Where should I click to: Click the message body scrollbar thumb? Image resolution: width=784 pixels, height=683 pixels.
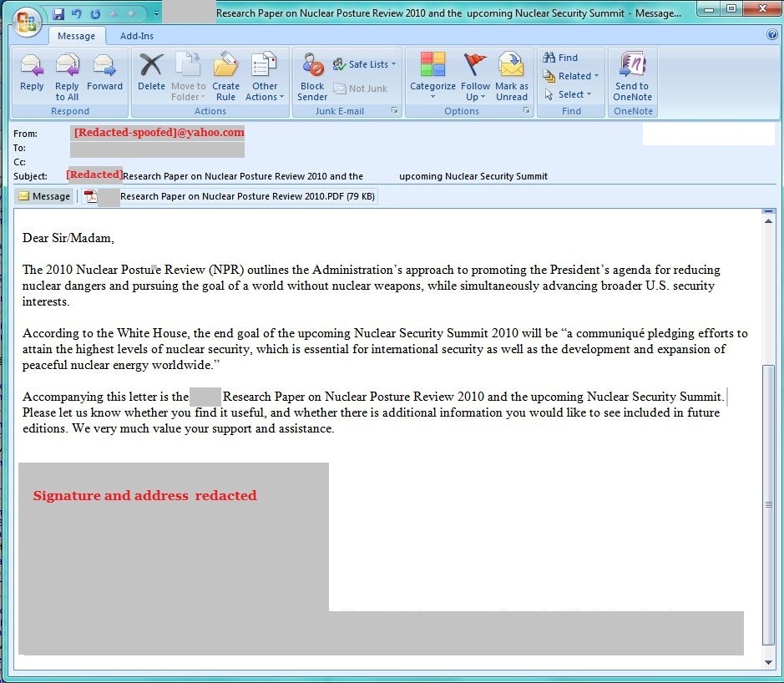click(x=768, y=505)
